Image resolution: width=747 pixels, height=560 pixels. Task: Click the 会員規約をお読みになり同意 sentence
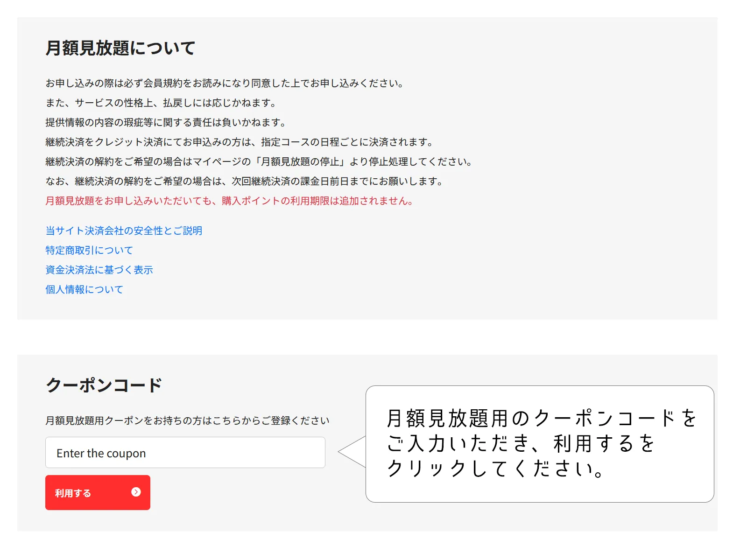pos(224,83)
